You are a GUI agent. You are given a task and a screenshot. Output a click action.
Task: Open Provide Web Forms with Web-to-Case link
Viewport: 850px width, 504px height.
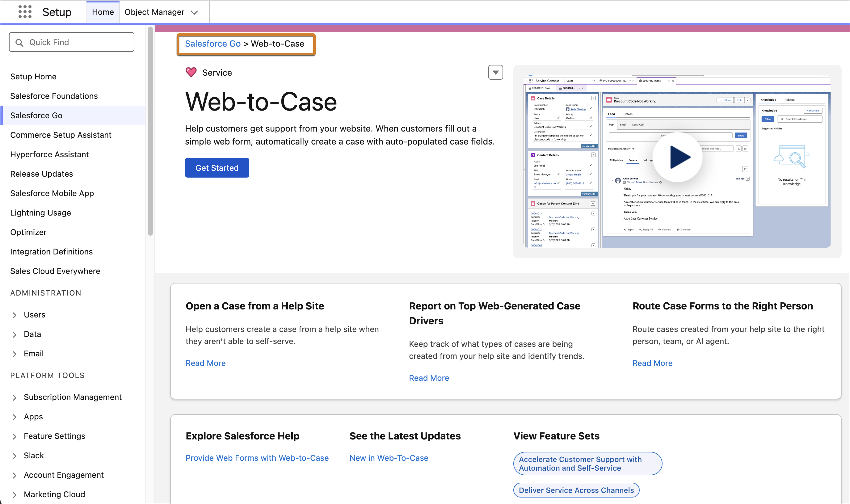257,458
